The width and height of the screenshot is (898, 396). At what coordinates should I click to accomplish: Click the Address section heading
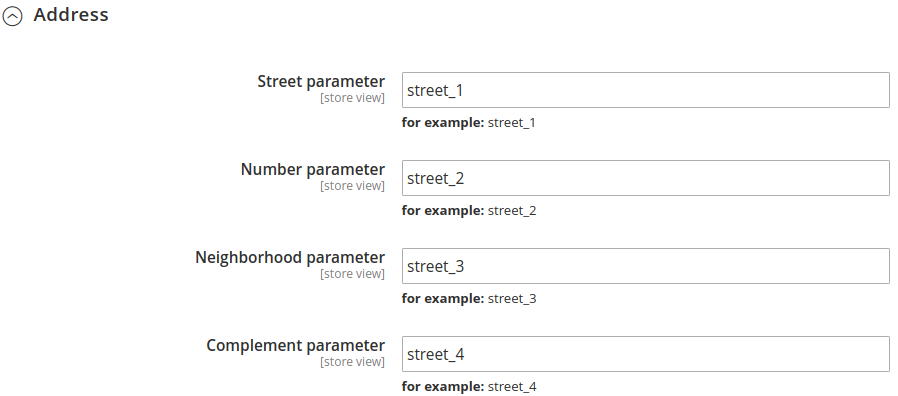71,14
